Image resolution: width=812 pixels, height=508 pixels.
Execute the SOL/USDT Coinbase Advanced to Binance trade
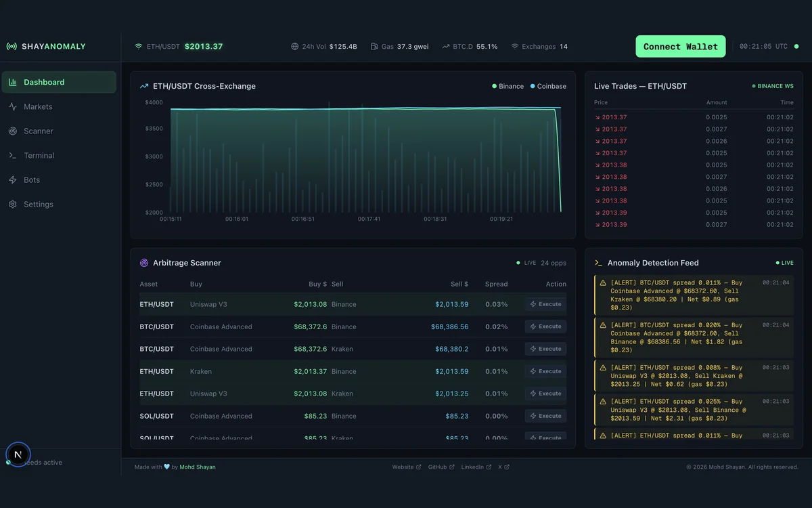coord(545,416)
